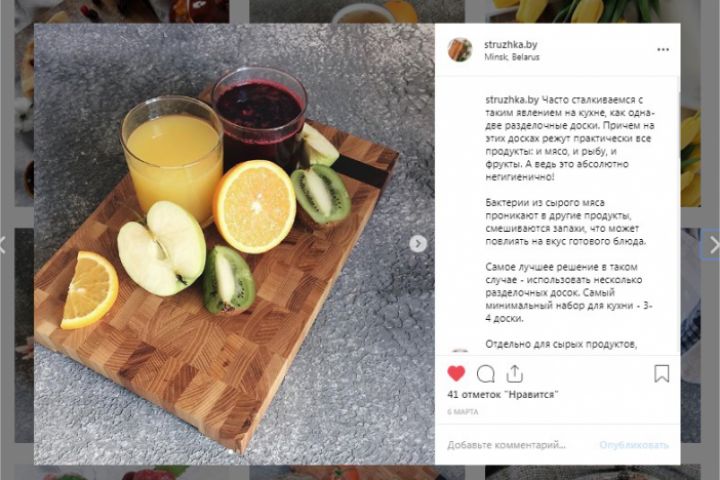
Task: View the 41 отметок Нравится likes list
Action: point(503,394)
